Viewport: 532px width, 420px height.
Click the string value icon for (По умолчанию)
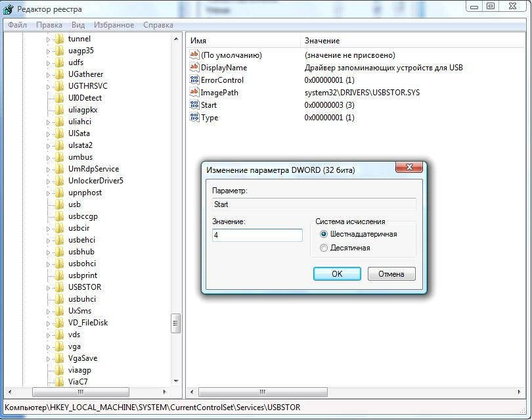(194, 55)
